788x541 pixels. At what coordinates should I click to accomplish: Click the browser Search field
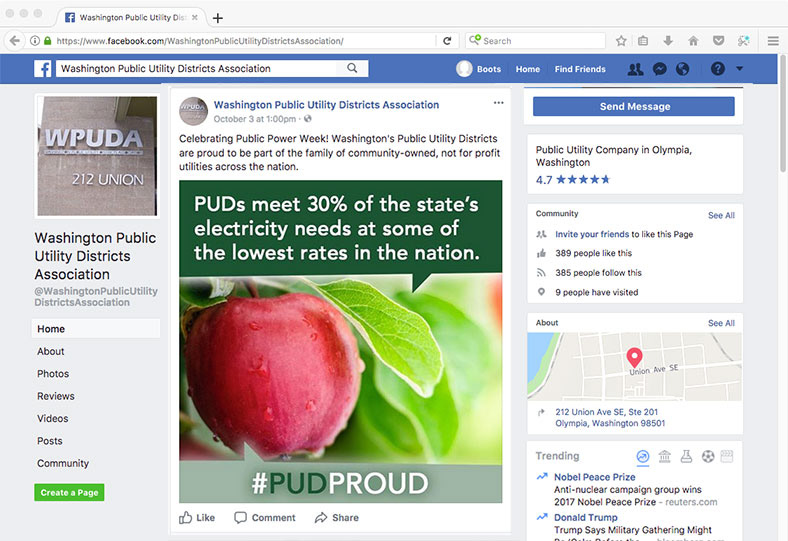[535, 41]
